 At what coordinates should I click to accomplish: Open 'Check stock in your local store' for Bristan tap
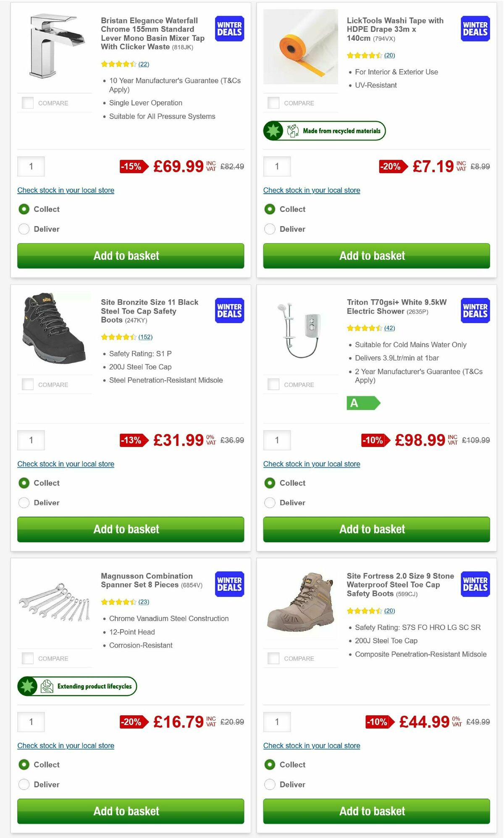(66, 190)
